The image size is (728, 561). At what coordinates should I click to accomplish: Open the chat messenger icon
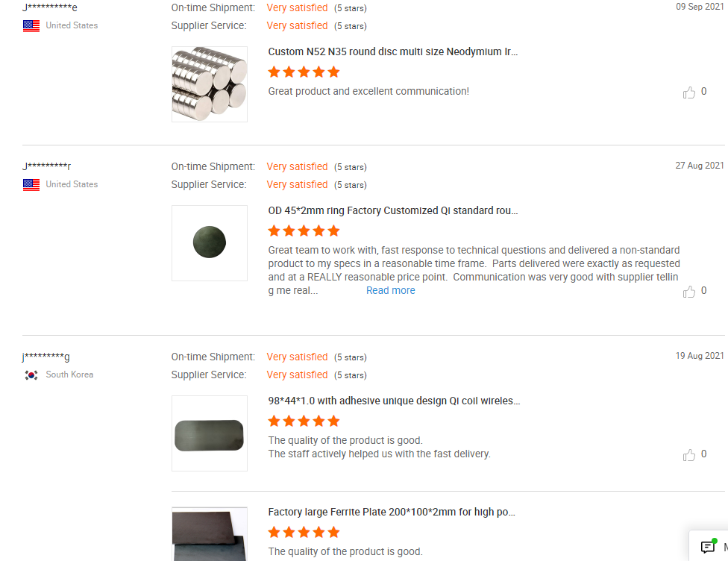[708, 547]
